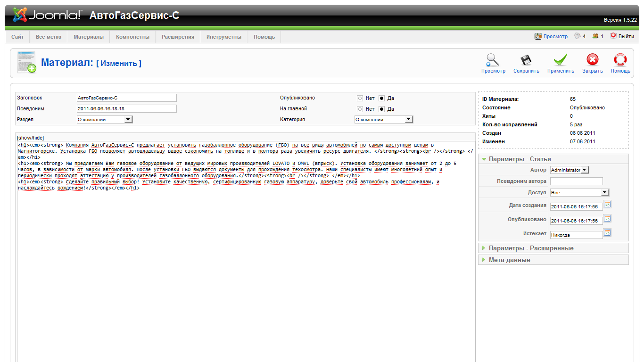Click the Save floppy disk icon
644x362 pixels.
click(526, 60)
